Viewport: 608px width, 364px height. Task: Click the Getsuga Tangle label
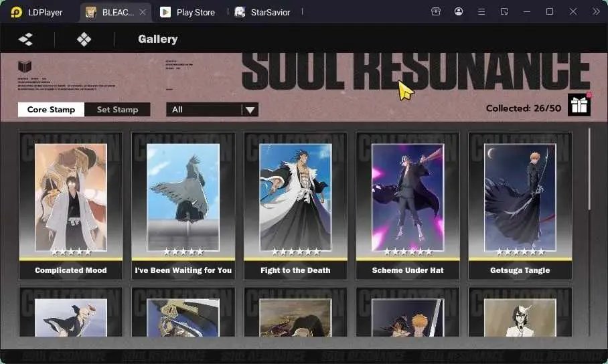tap(520, 270)
